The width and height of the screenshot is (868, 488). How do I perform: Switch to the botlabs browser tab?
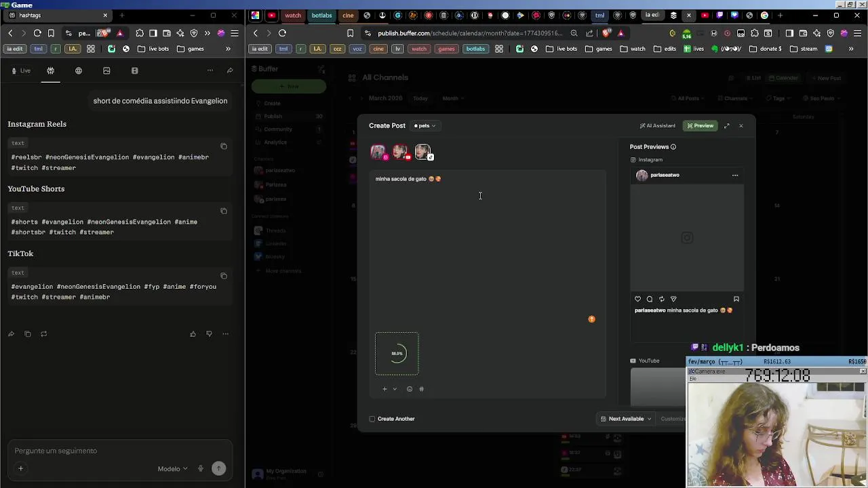click(322, 15)
